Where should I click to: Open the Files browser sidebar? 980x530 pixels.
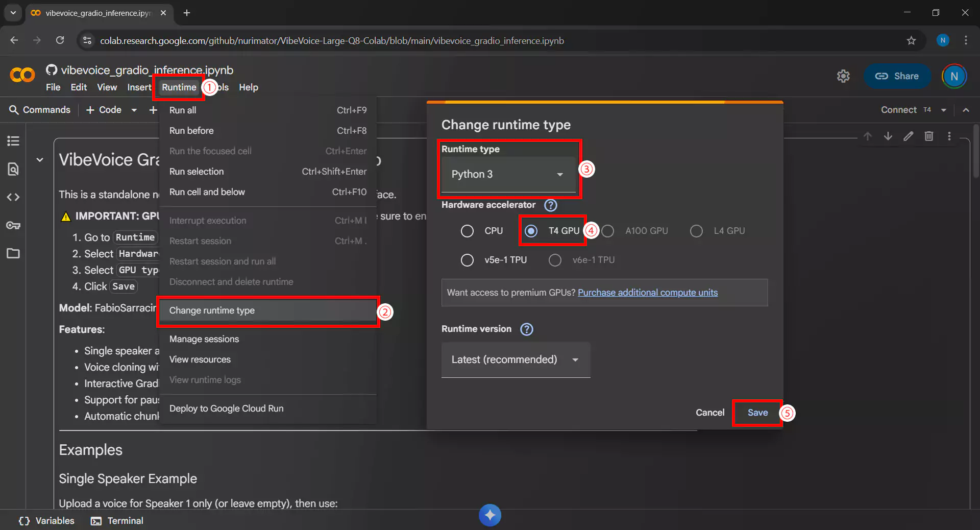coord(13,254)
